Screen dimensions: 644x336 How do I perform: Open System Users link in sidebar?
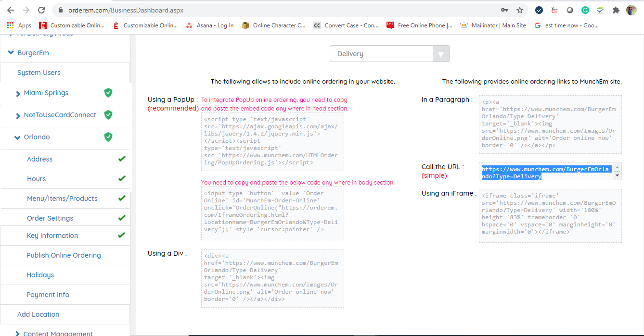pos(39,73)
